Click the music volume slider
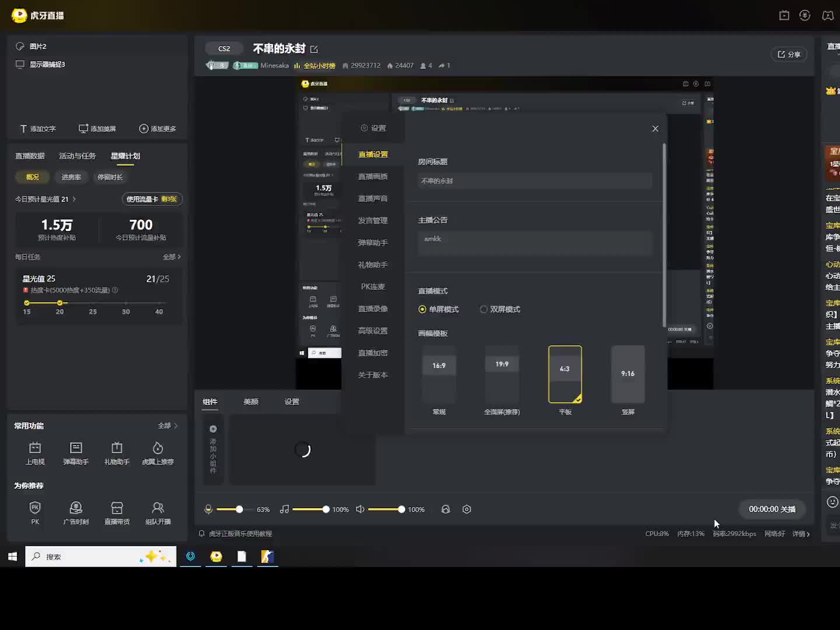 pyautogui.click(x=309, y=509)
